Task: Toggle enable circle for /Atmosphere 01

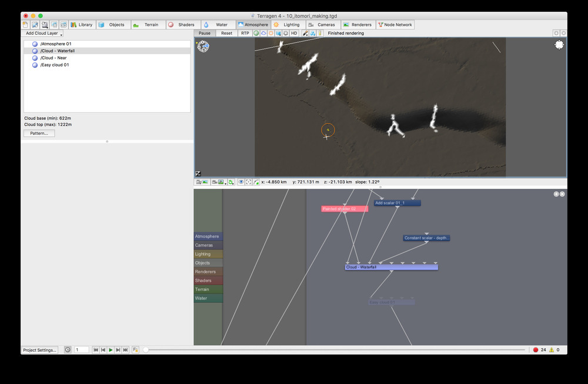Action: pyautogui.click(x=35, y=44)
